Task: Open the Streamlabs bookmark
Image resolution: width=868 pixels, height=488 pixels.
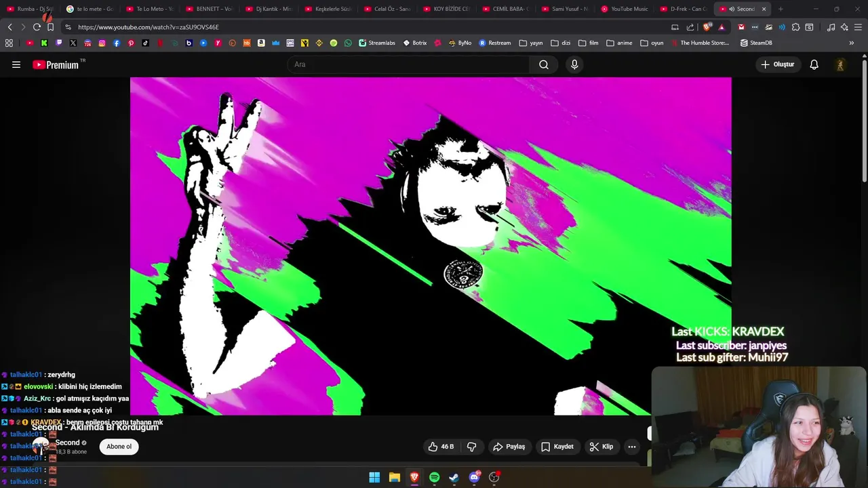Action: click(x=377, y=43)
